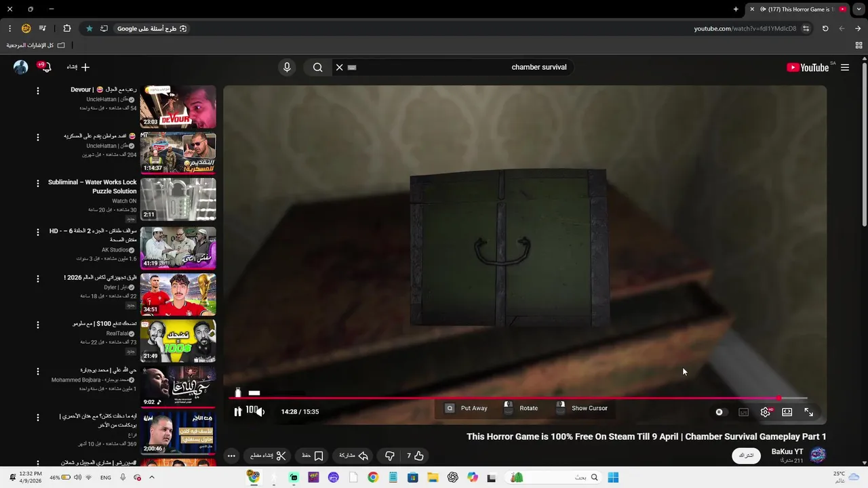Open the account profile avatar
This screenshot has width=868, height=488.
(x=21, y=67)
